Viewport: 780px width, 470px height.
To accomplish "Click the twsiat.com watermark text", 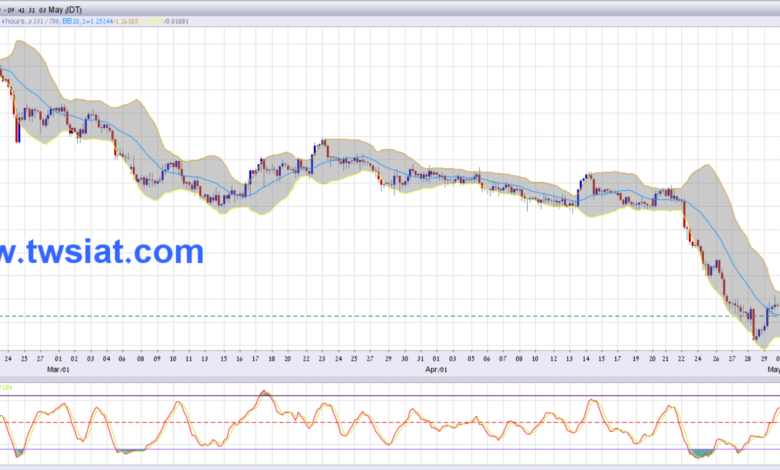I will pos(102,252).
